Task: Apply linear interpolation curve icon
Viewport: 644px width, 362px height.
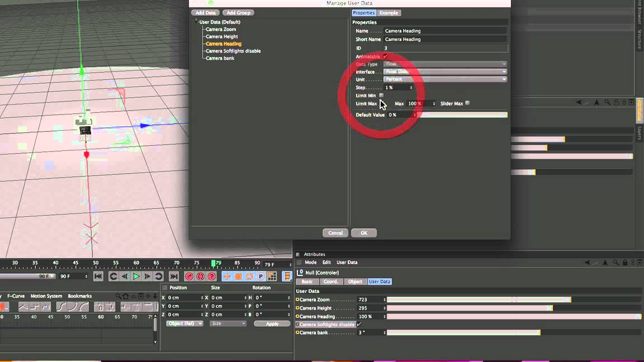Action: click(x=23, y=307)
